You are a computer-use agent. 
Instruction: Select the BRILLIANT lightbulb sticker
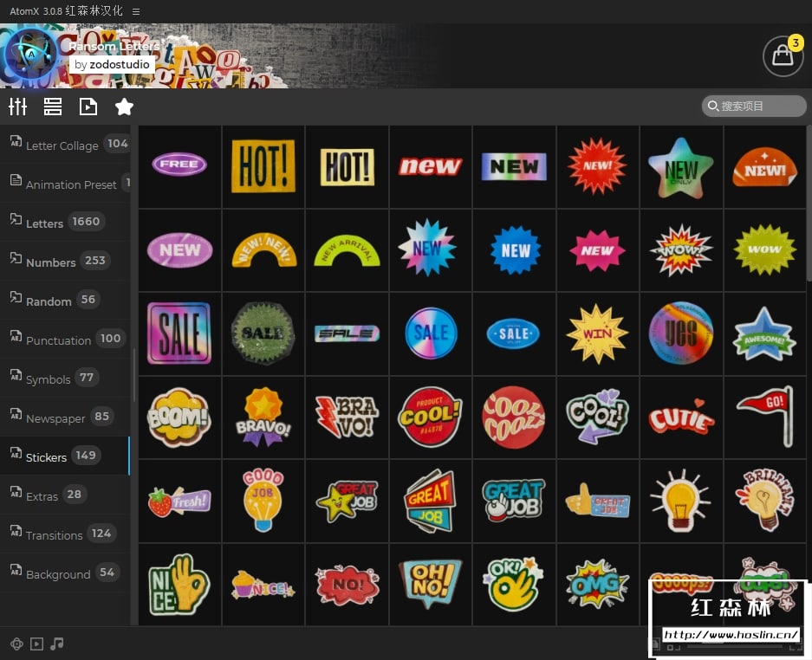765,501
